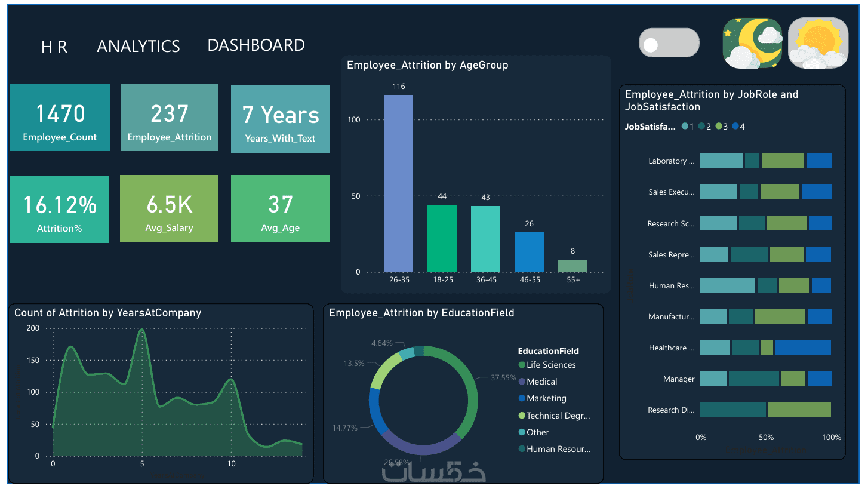Click Life Sciences legend entry
Screen dimensions: 868x492
[547, 365]
